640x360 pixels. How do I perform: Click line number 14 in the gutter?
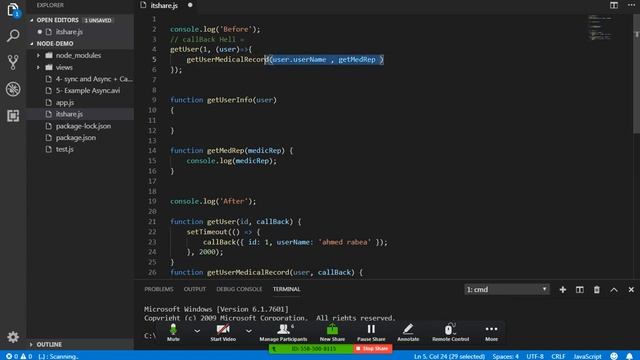coord(152,151)
